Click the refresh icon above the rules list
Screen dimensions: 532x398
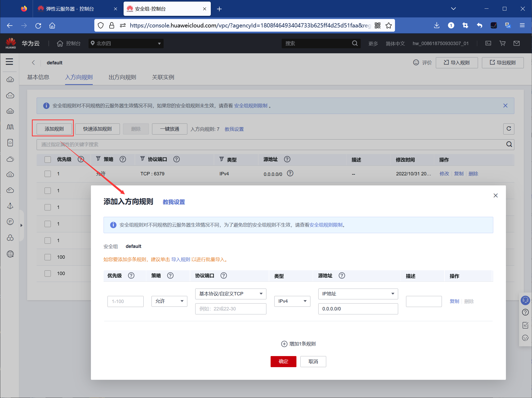click(x=509, y=129)
